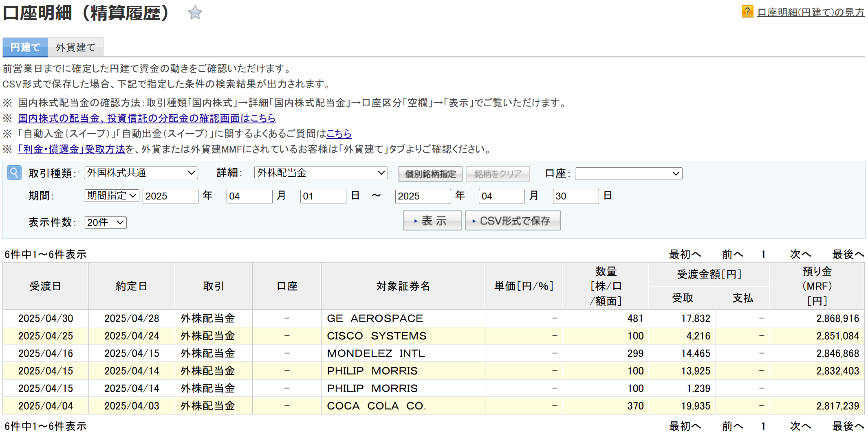
Task: Click the CISCO SYSTEMS security name
Action: pos(377,336)
